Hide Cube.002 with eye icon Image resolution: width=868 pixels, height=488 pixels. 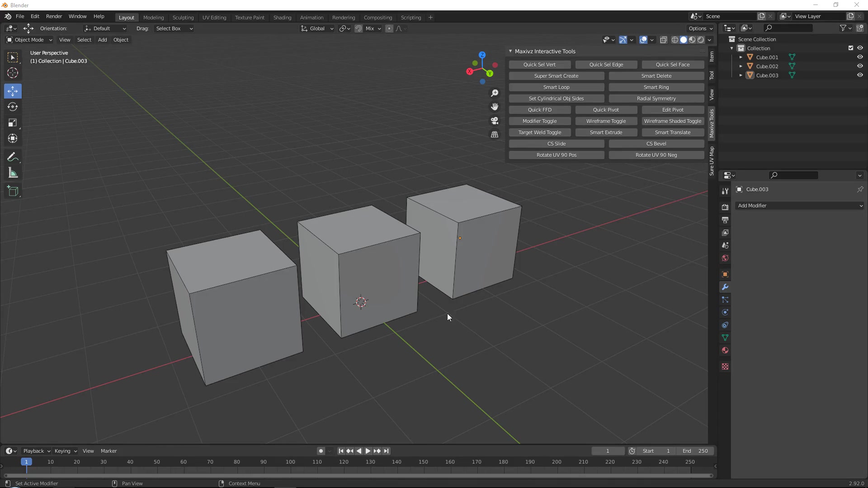[860, 66]
